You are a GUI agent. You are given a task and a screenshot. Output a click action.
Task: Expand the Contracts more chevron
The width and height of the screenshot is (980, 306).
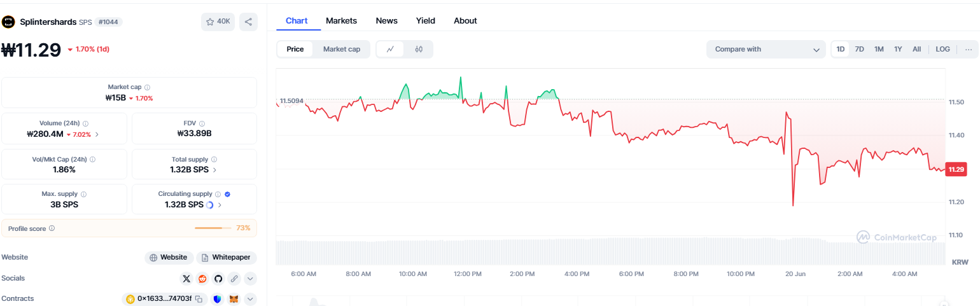pos(250,299)
